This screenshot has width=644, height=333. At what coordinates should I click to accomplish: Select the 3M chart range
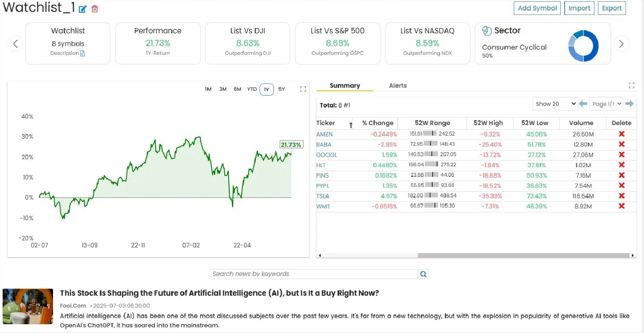coord(223,89)
